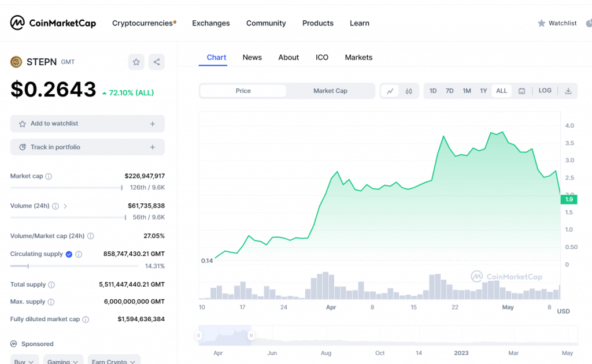Click the plus icon on Add to watchlist

[x=153, y=124]
